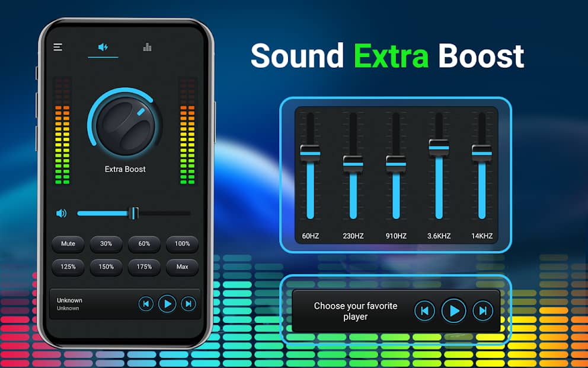588x368 pixels.
Task: Click the 3.6KHZ equalizer slider handle
Action: [439, 148]
